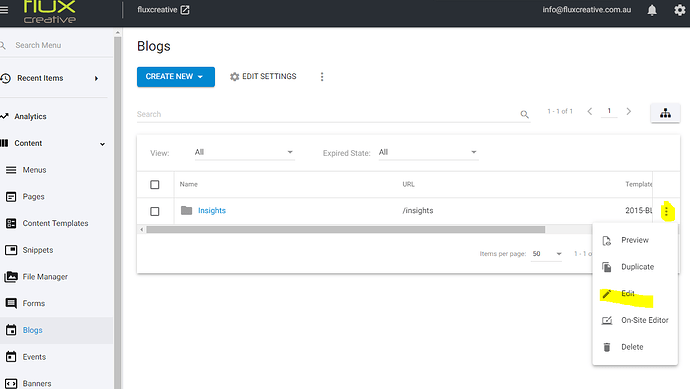Choose Edit from context menu
This screenshot has width=690, height=389.
click(635, 294)
